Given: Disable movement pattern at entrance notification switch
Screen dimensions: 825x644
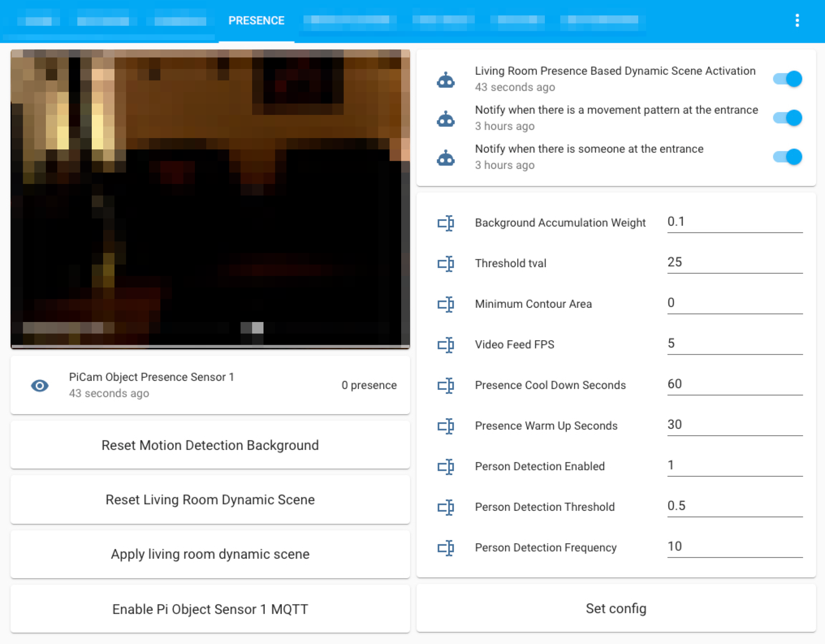Looking at the screenshot, I should click(787, 118).
